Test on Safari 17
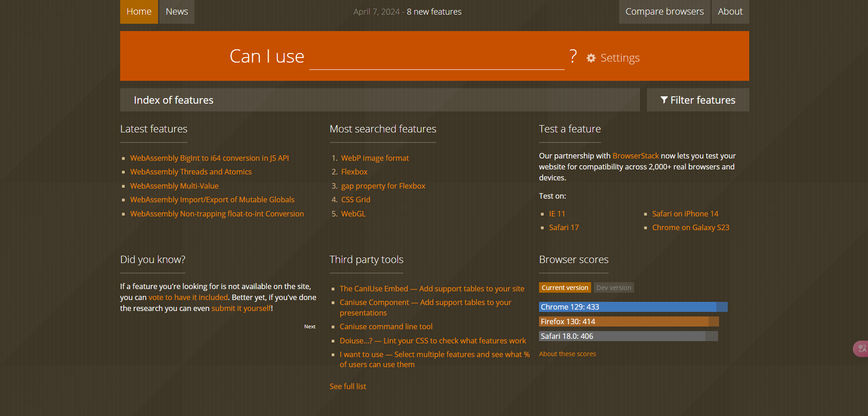Image resolution: width=868 pixels, height=416 pixels. click(564, 227)
